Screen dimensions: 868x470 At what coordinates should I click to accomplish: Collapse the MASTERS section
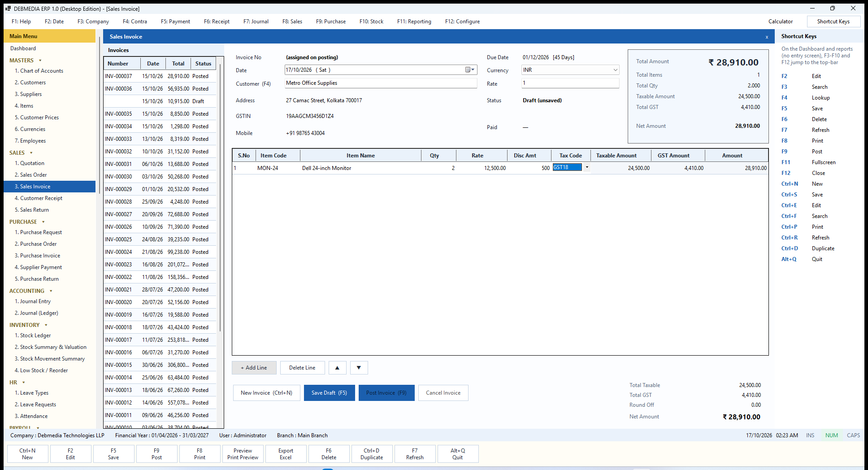click(40, 61)
